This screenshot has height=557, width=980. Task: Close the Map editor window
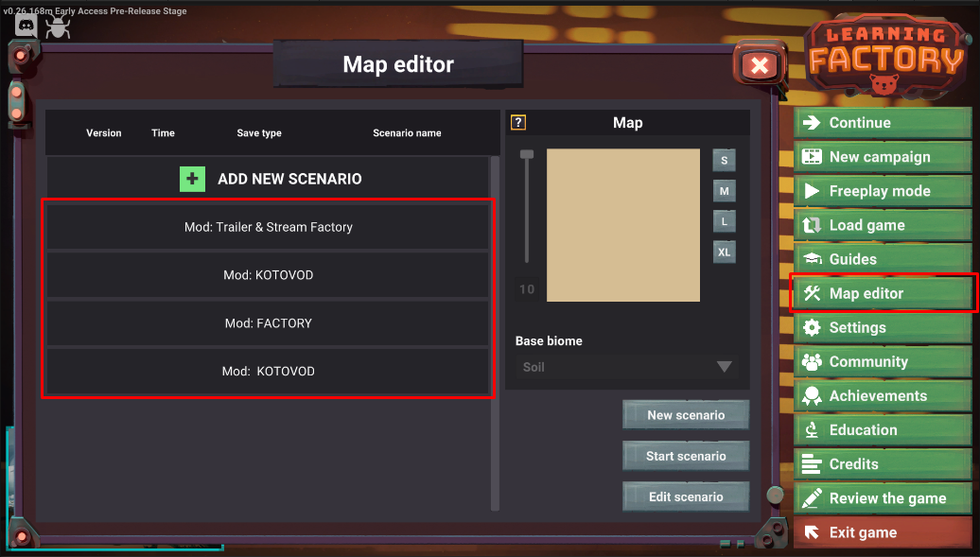pyautogui.click(x=760, y=65)
